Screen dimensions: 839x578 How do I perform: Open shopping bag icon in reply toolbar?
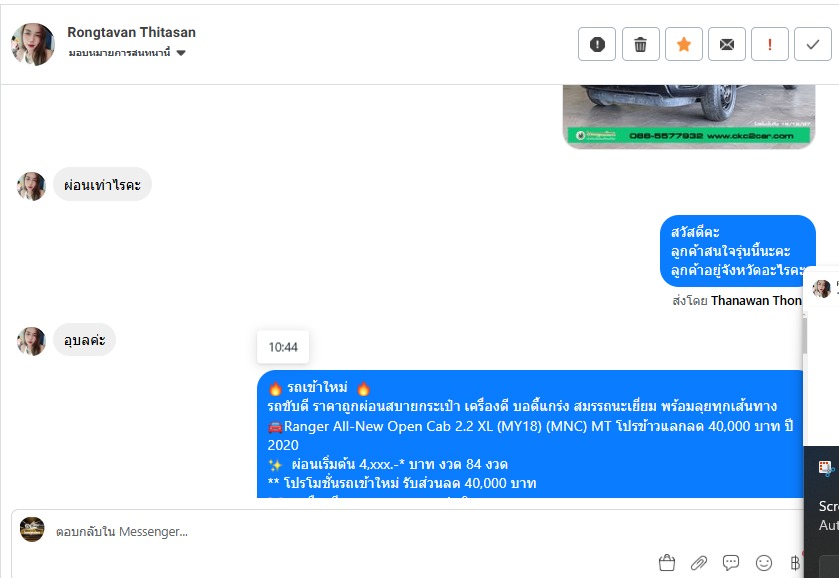(x=667, y=562)
